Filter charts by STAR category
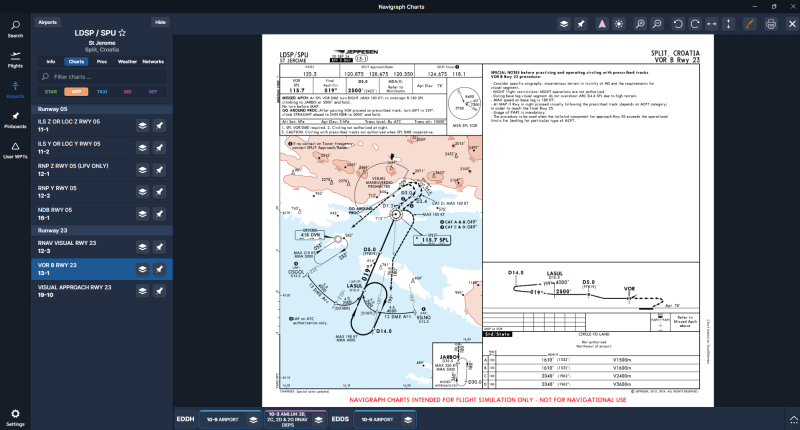The image size is (800, 430). click(51, 92)
